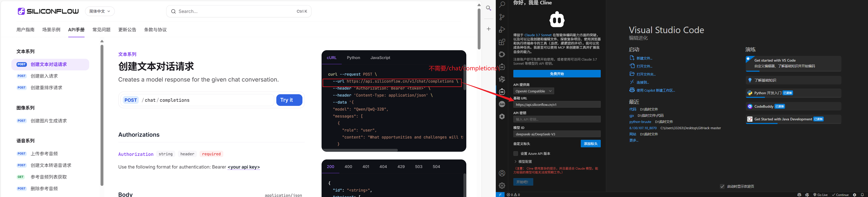
Task: Click the 更多... recent items link
Action: (x=634, y=140)
